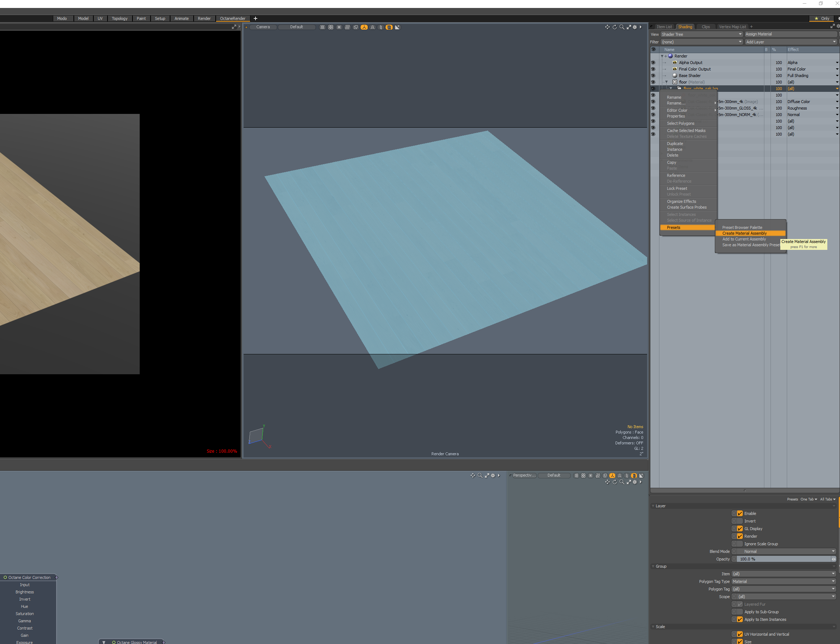Click the Assign Material button
The height and width of the screenshot is (644, 840).
pyautogui.click(x=790, y=34)
